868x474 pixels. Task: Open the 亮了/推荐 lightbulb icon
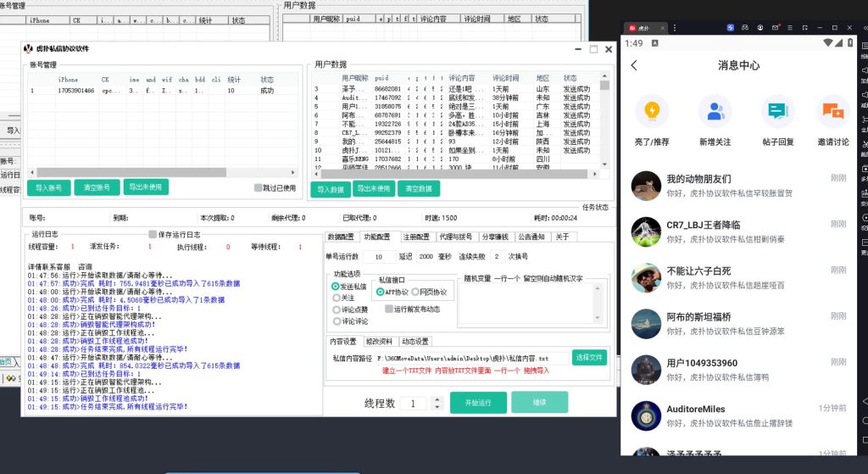tap(651, 111)
